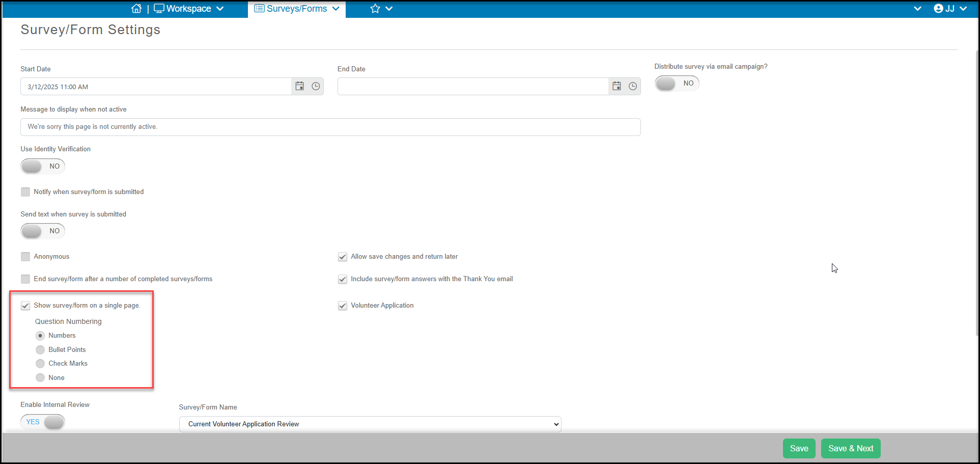Expand the Survey/Form Name dropdown

pos(370,424)
